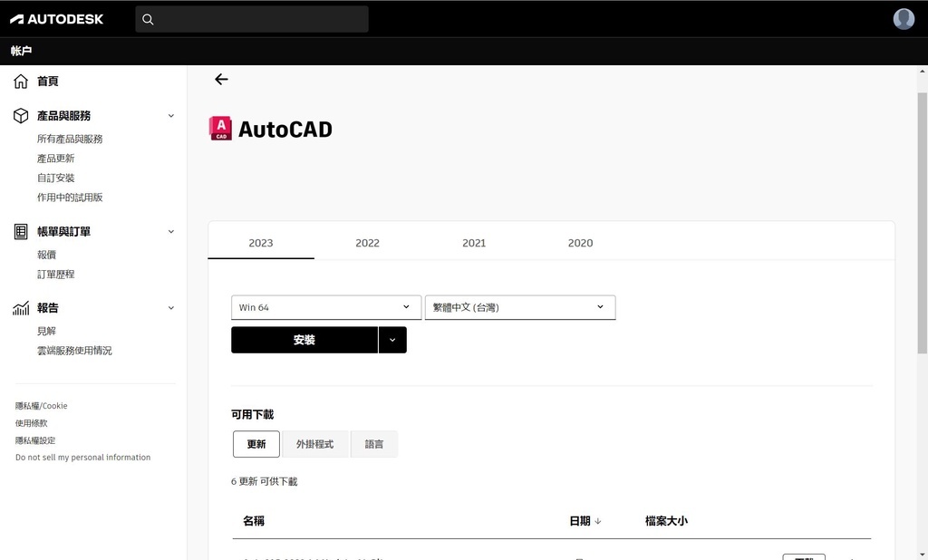The height and width of the screenshot is (560, 928).
Task: Click the scrollbar up arrow
Action: pyautogui.click(x=922, y=72)
